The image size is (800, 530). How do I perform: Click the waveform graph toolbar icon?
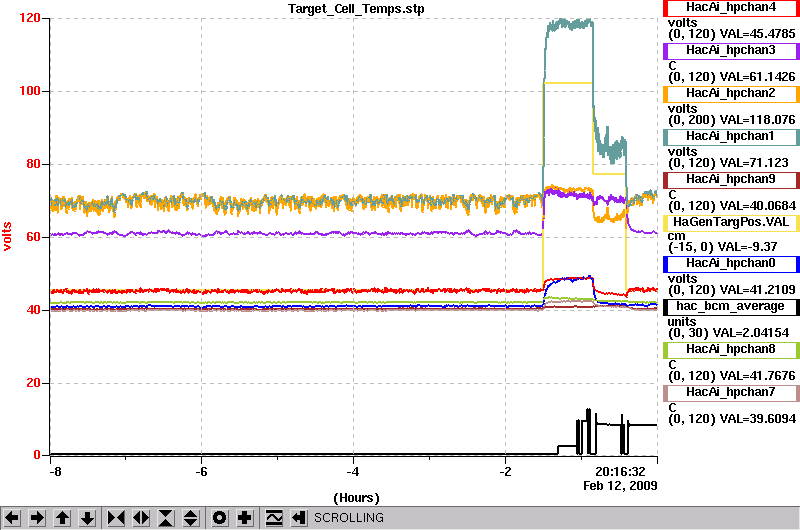click(274, 518)
